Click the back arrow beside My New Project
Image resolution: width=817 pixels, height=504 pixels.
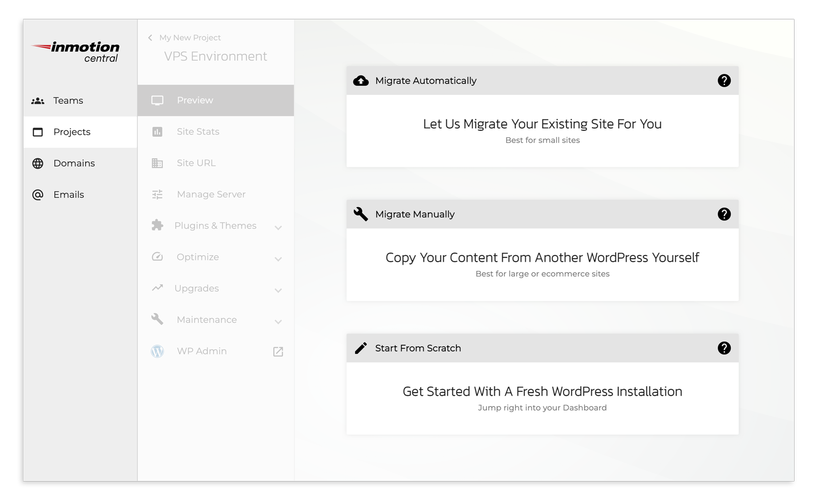coord(150,38)
